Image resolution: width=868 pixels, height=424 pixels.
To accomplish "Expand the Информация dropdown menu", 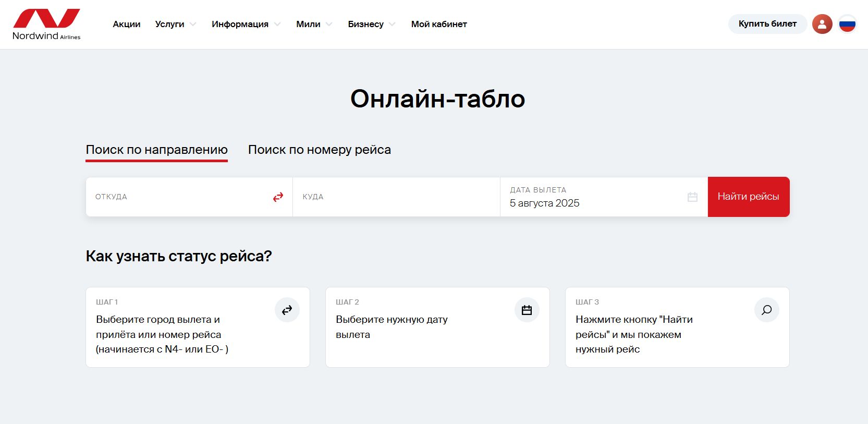I will [x=246, y=24].
